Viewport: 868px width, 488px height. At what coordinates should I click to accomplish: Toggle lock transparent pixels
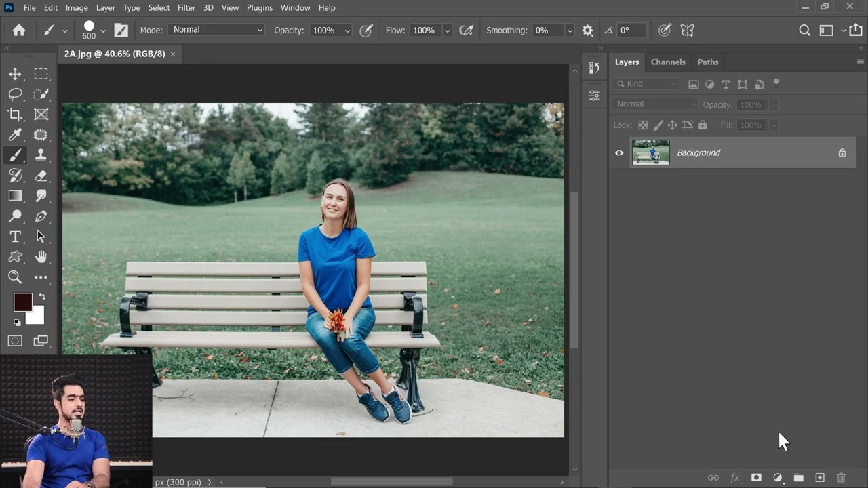[643, 125]
